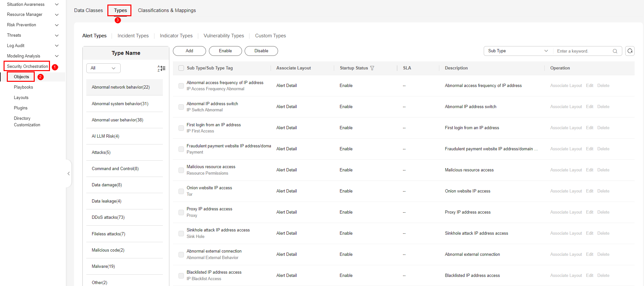Viewport: 644px width, 286px height.
Task: Click the A-Z sort icon in Type Name
Action: [x=161, y=68]
